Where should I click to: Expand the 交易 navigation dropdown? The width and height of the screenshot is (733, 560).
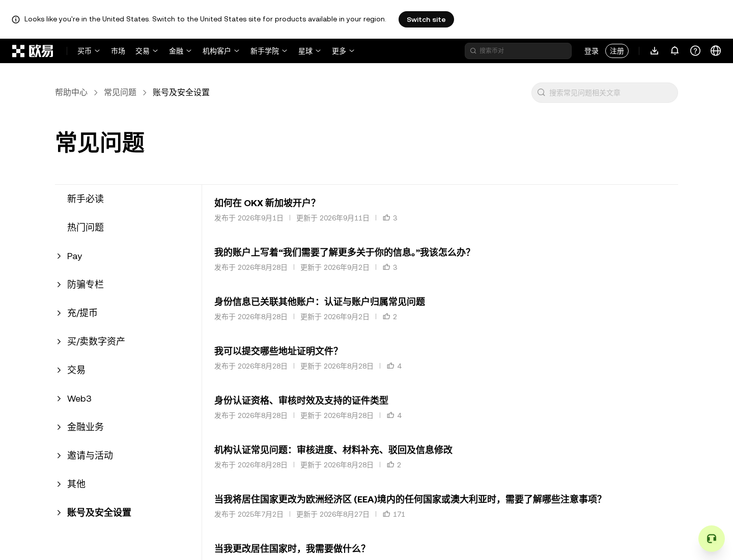pyautogui.click(x=147, y=51)
